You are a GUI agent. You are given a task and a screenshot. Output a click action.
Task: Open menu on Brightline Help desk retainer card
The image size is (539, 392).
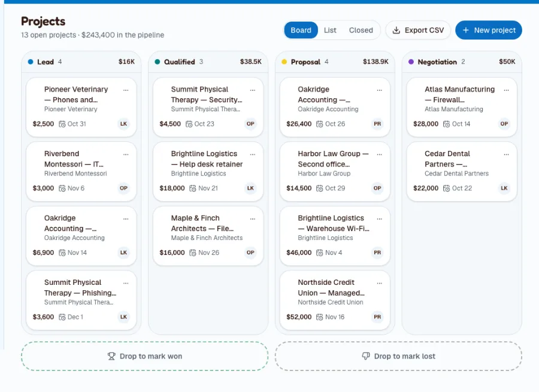[253, 154]
